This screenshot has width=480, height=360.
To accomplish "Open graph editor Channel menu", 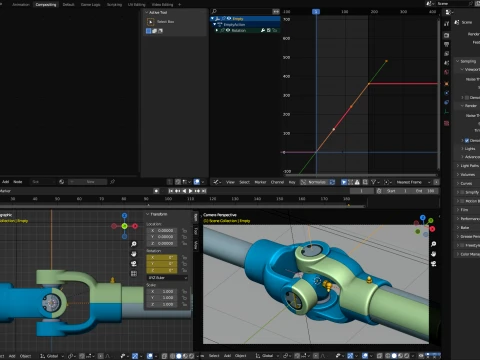I will click(277, 182).
